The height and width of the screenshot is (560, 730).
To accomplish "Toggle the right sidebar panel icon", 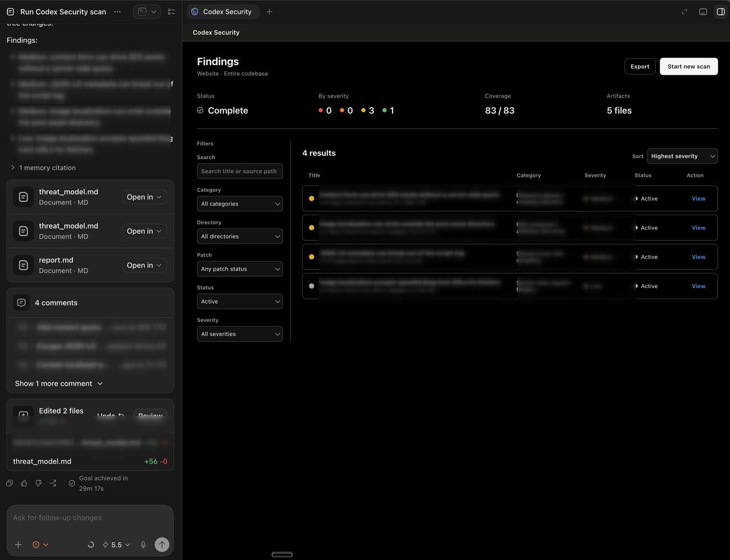I will click(x=721, y=12).
